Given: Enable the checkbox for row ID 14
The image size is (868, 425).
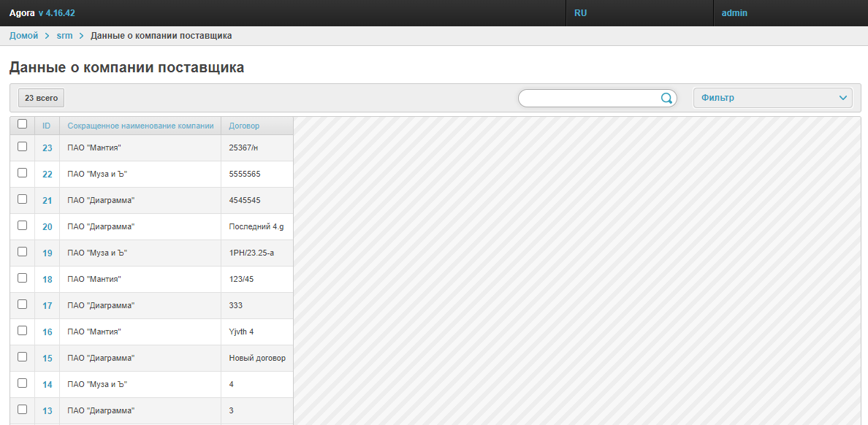Looking at the screenshot, I should point(22,383).
